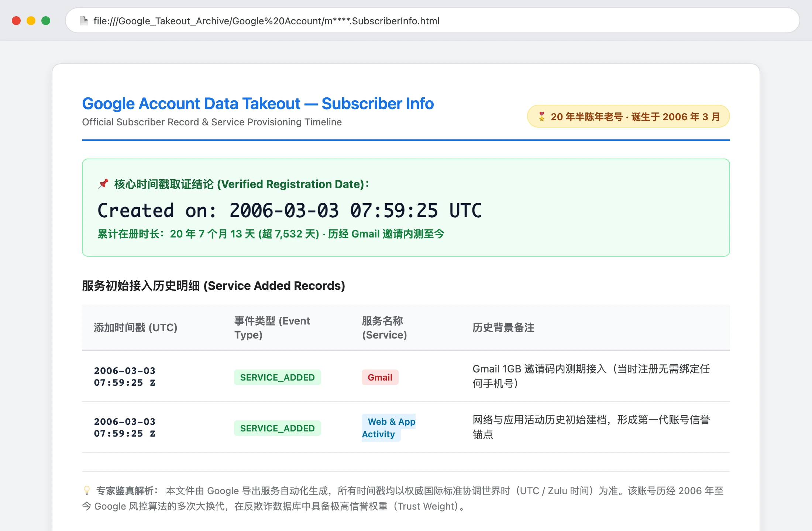The image size is (812, 531).
Task: Click the Google Account Data Takeout heading
Action: [258, 104]
